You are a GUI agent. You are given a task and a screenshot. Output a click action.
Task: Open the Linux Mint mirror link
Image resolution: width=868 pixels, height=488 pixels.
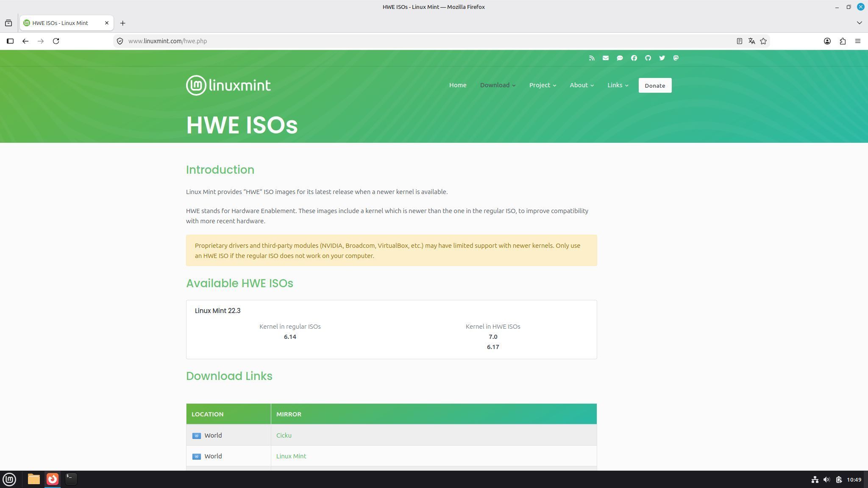coord(291,456)
